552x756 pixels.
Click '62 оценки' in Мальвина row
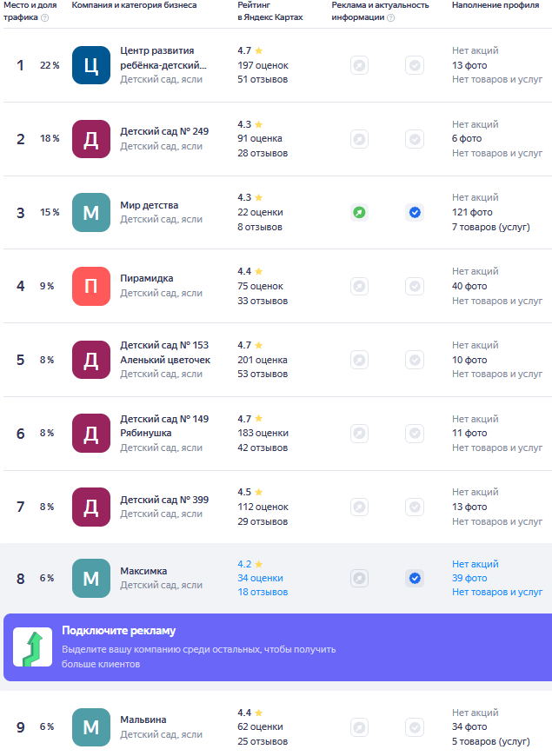coord(260,727)
